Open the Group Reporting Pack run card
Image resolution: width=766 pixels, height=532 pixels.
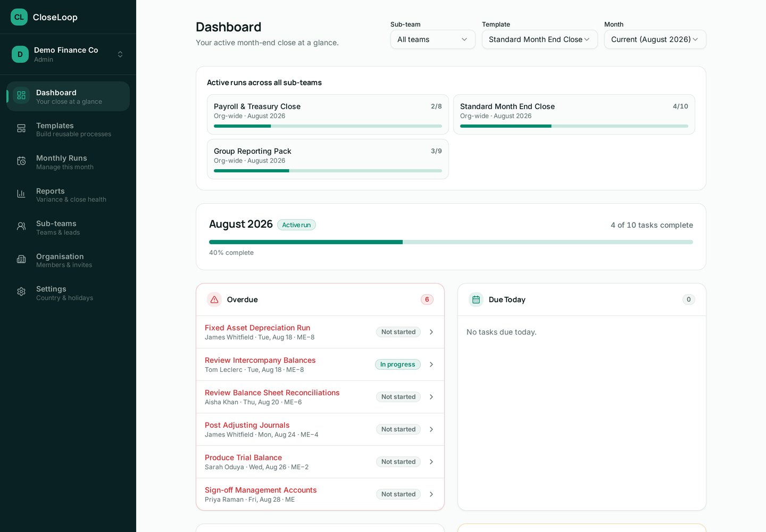pyautogui.click(x=328, y=159)
